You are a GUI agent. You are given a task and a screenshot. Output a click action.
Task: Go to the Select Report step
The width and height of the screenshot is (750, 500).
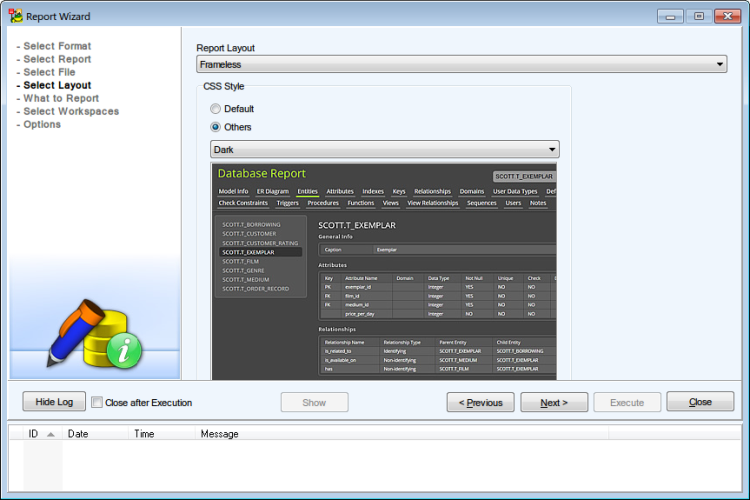tap(57, 59)
